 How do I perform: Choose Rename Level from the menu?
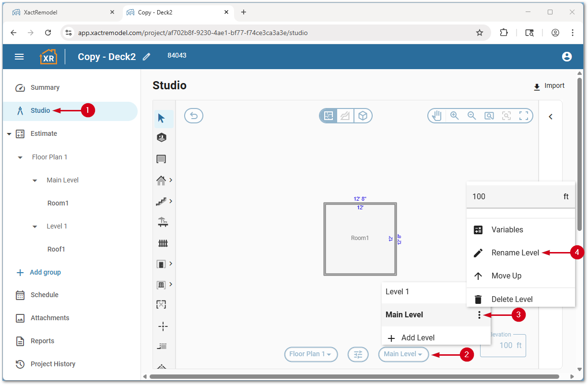pyautogui.click(x=515, y=253)
